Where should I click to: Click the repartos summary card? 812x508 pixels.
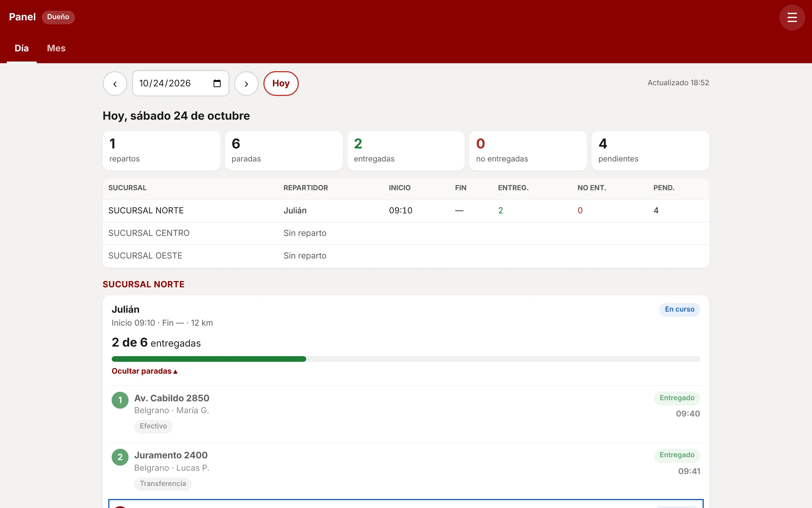(x=161, y=150)
